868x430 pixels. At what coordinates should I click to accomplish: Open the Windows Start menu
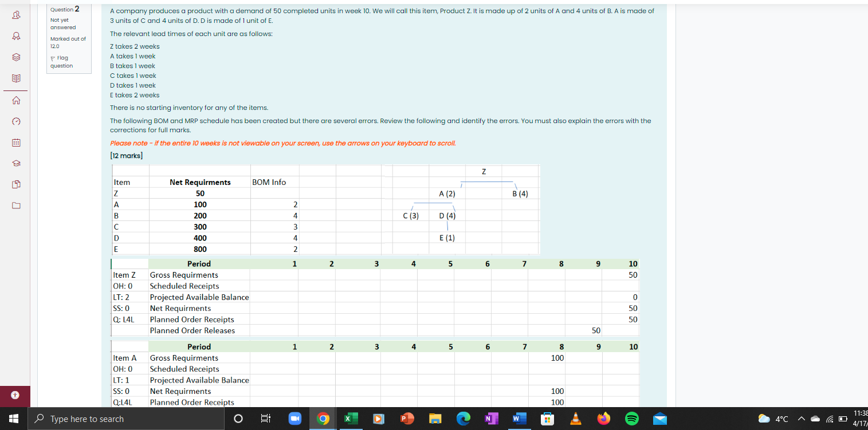(x=13, y=419)
